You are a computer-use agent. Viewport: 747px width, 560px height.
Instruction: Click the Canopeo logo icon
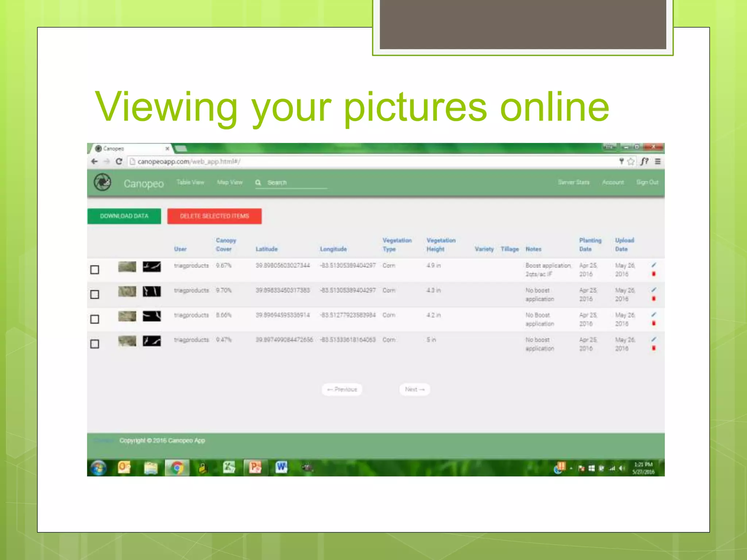pyautogui.click(x=102, y=182)
